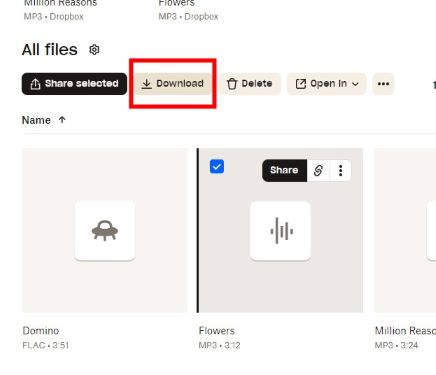Select the Flowers file name under thumbnail

pos(217,331)
